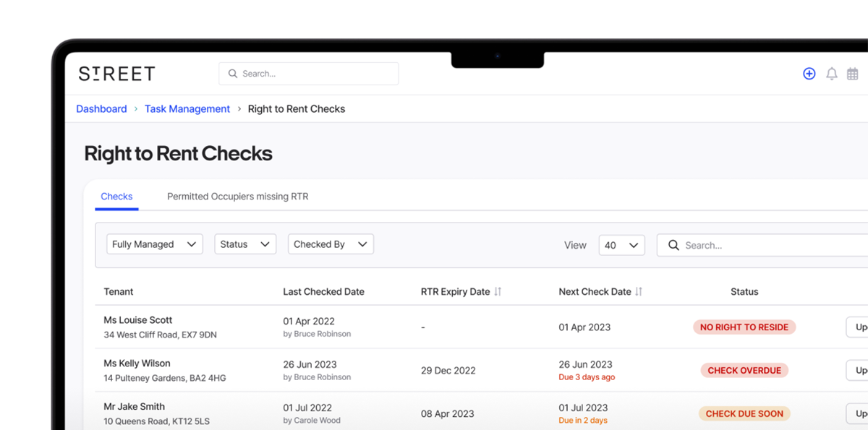Expand the Fully Managed dropdown
This screenshot has height=430, width=868.
pyautogui.click(x=155, y=244)
